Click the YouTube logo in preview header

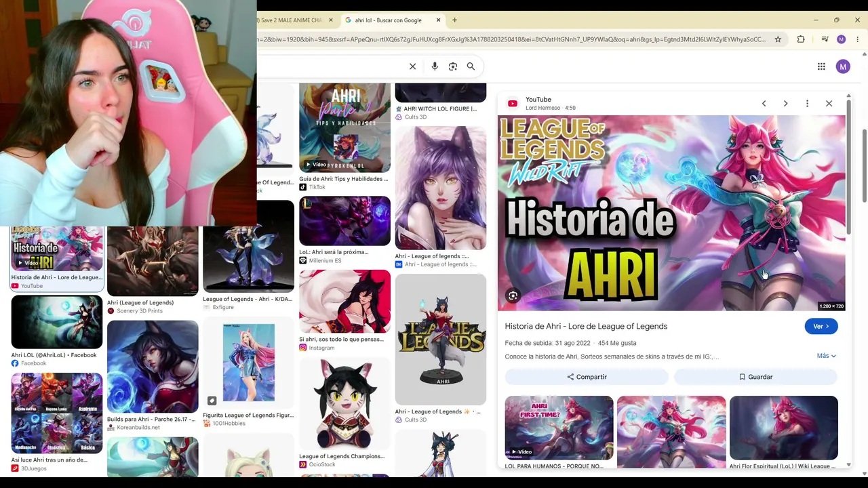[x=513, y=104]
